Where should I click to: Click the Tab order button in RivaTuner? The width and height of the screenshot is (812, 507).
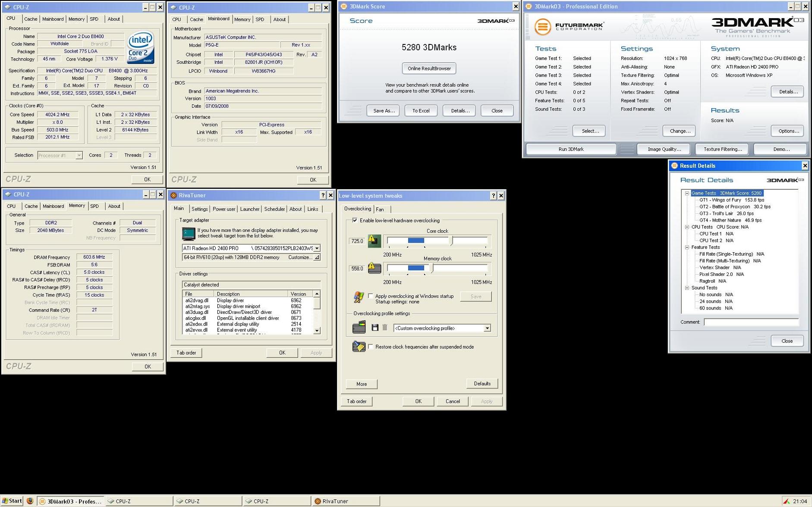186,353
